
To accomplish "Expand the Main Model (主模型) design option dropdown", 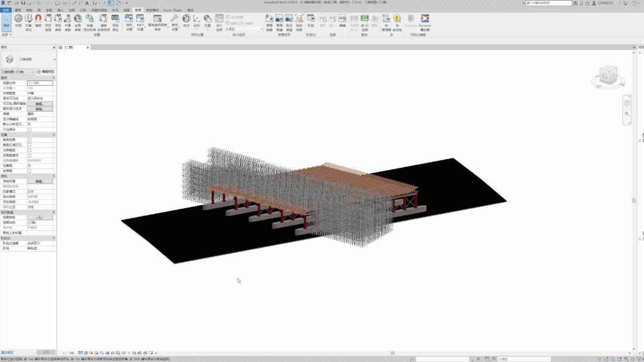I will coord(261,29).
